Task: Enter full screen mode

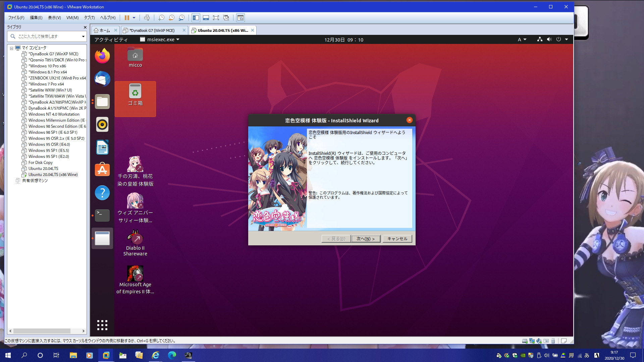Action: pos(216,18)
